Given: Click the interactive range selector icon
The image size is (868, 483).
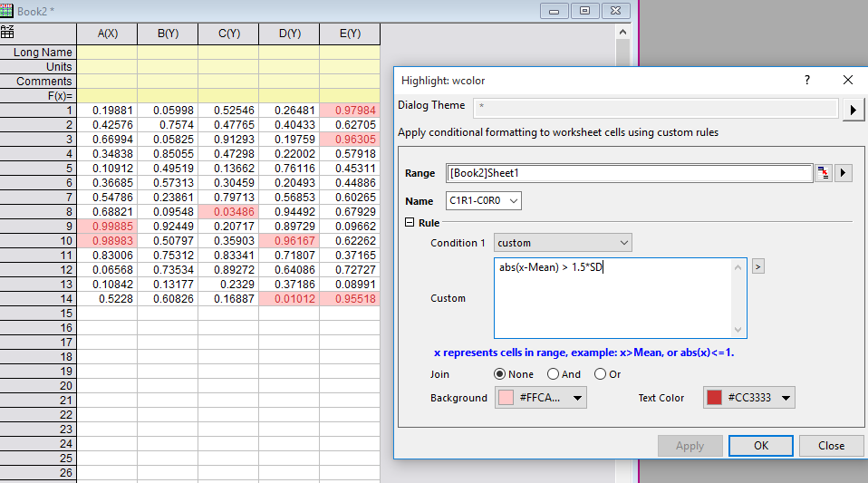Looking at the screenshot, I should (x=824, y=173).
